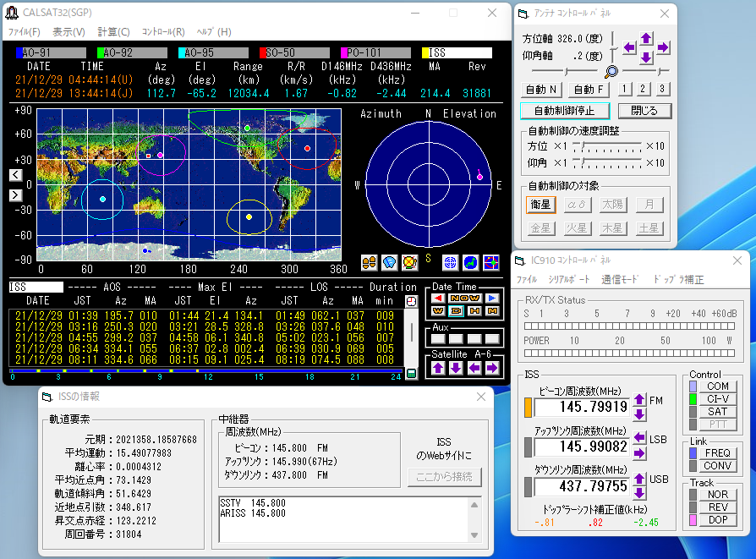Screen dimensions: 756x559
Task: Click the 自動制御停止 button
Action: point(563,111)
